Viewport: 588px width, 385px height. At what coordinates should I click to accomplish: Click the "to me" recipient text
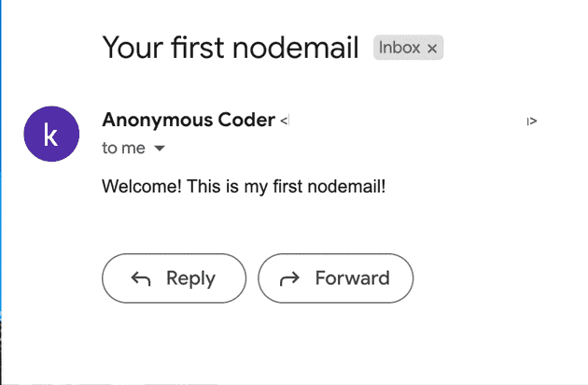123,149
